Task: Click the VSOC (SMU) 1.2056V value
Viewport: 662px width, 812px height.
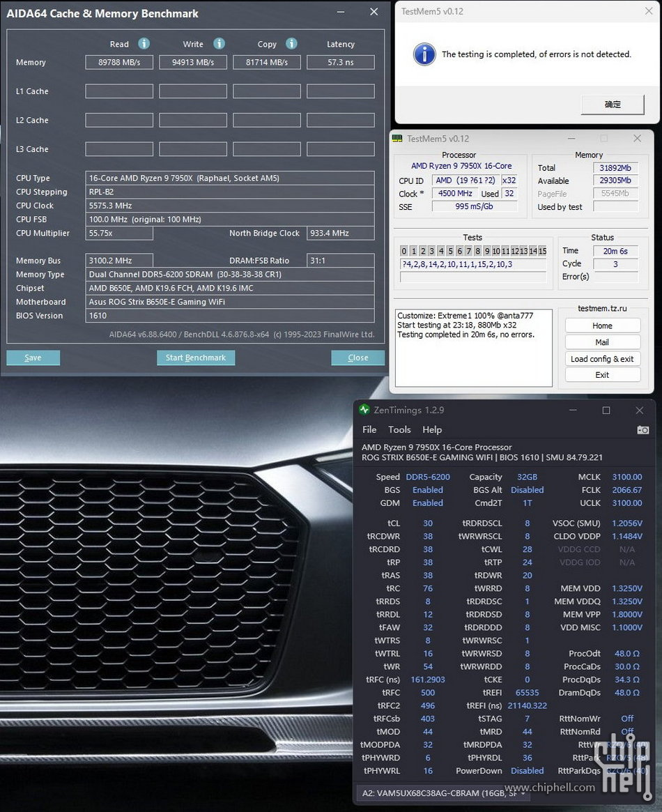Action: [626, 523]
